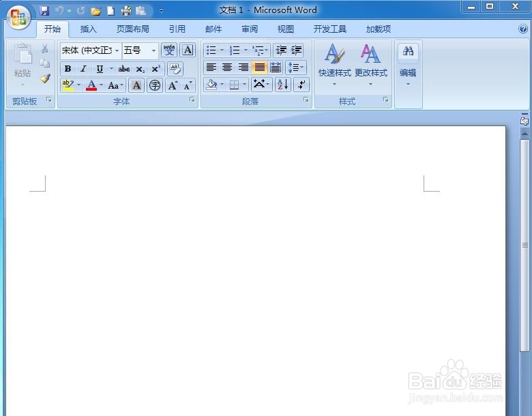
Task: Open a file with folder icon
Action: click(x=96, y=11)
